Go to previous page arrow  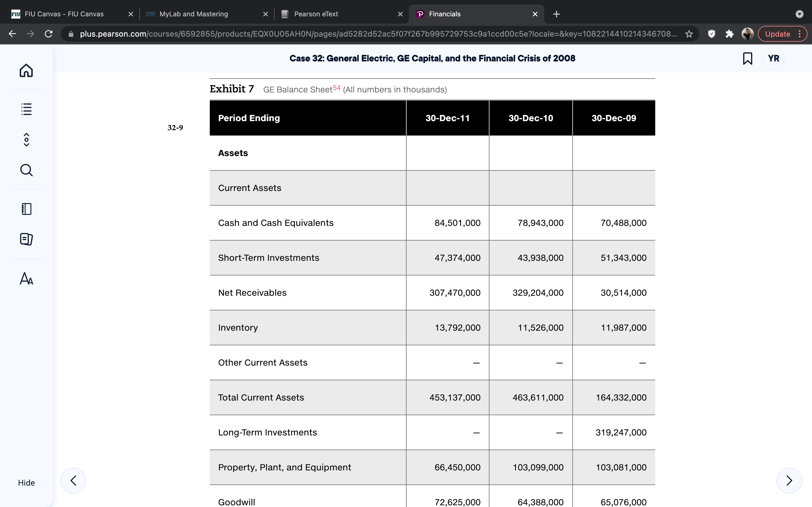click(73, 480)
